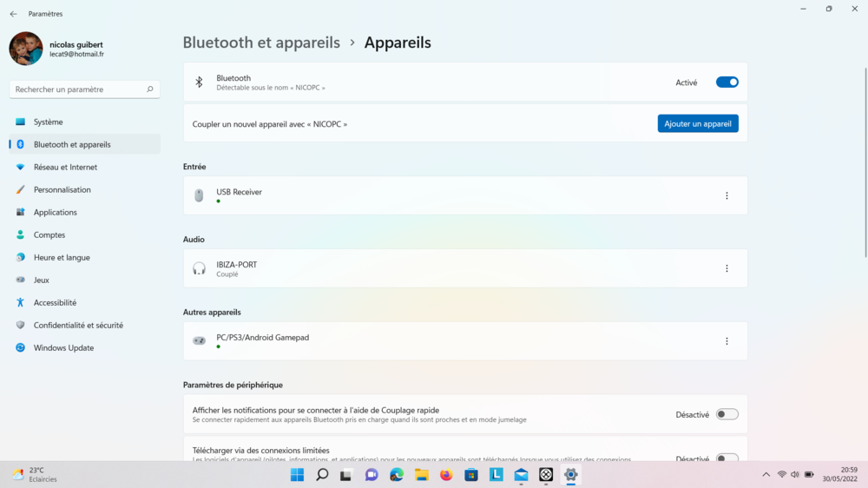The image size is (868, 488).
Task: Click the IBIZA-PORT headphones icon
Action: tap(199, 269)
